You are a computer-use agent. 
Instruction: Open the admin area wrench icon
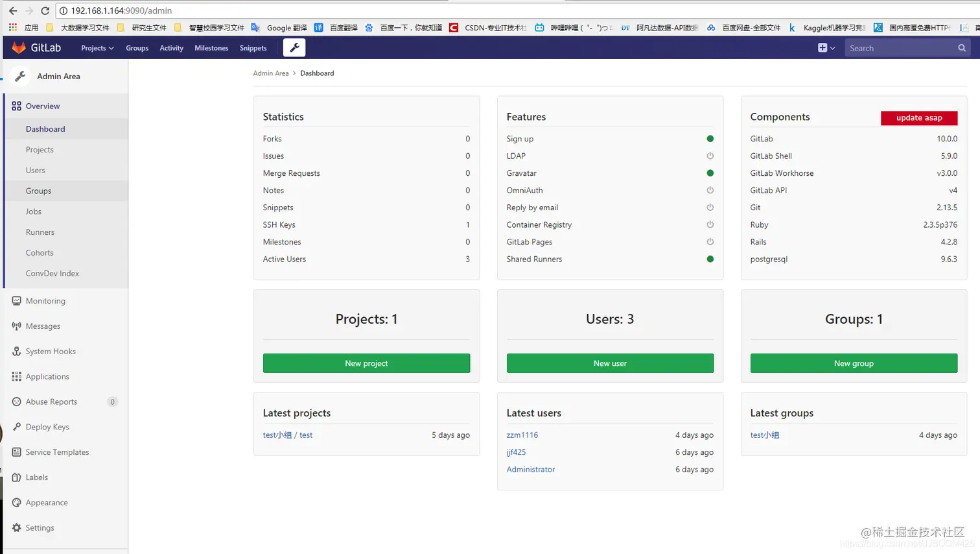pyautogui.click(x=294, y=47)
